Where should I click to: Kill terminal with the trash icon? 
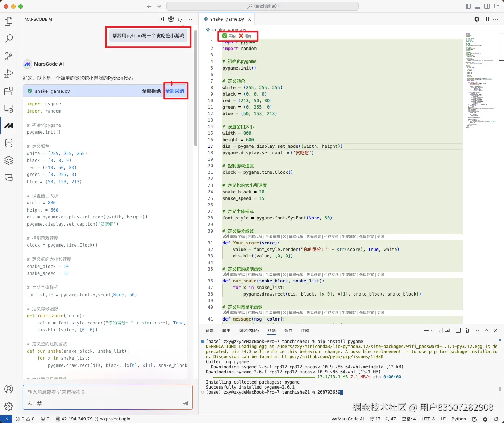pyautogui.click(x=467, y=330)
